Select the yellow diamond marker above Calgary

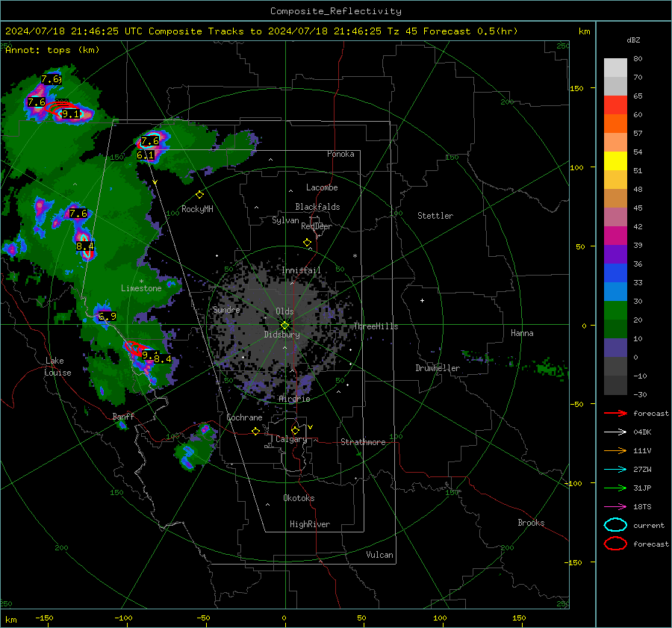tap(295, 430)
